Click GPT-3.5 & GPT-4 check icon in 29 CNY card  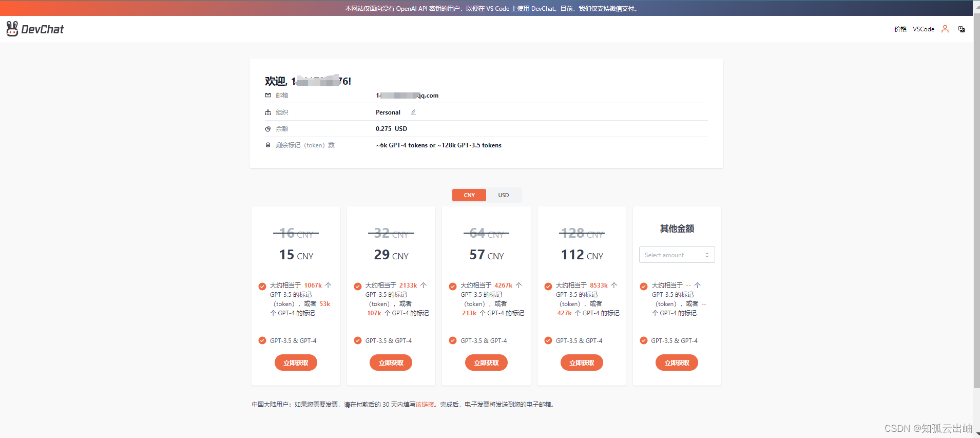pyautogui.click(x=358, y=340)
